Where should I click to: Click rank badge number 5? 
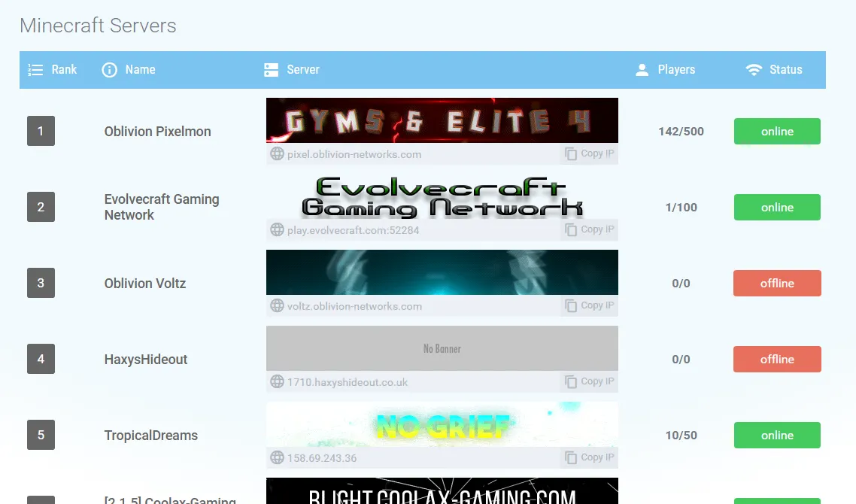pos(41,435)
